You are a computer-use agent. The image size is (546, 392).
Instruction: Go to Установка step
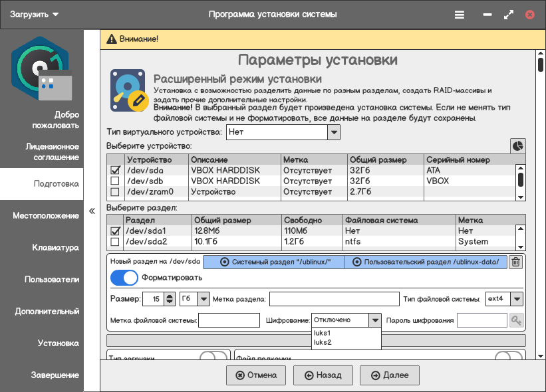pos(58,343)
